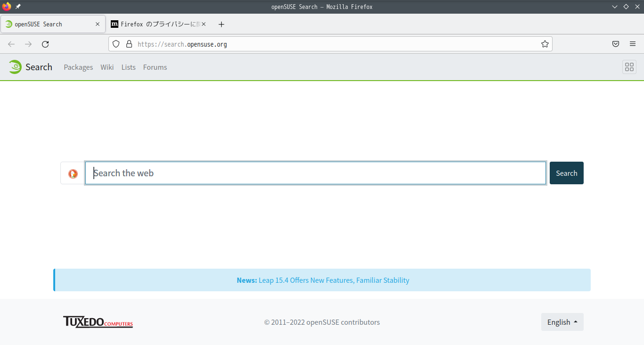
Task: Show site security info via padlock
Action: (129, 44)
